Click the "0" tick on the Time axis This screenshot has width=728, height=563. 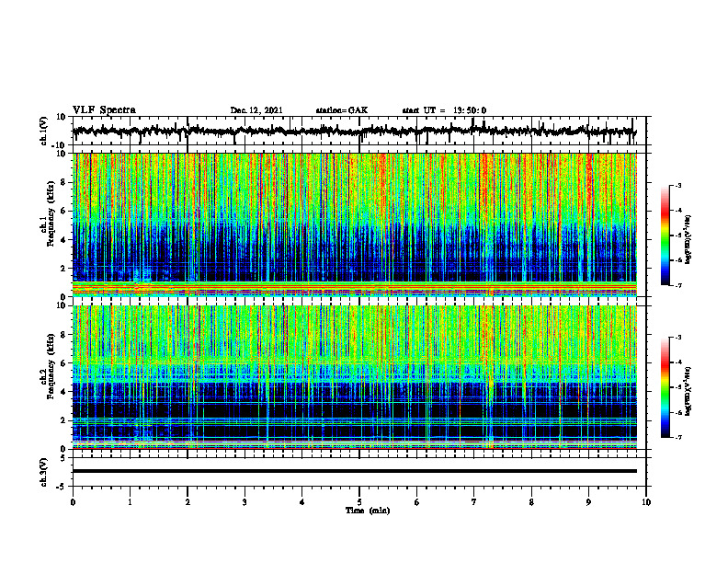(73, 502)
